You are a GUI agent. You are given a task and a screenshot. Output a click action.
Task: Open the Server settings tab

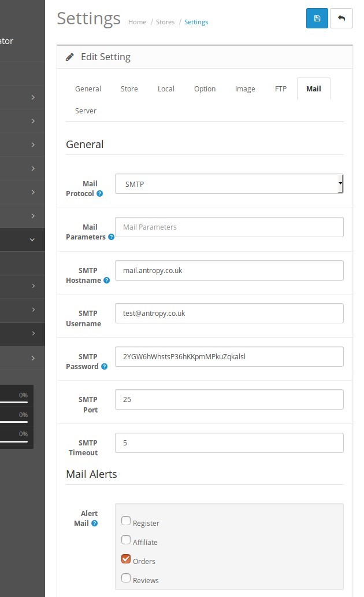click(x=86, y=110)
